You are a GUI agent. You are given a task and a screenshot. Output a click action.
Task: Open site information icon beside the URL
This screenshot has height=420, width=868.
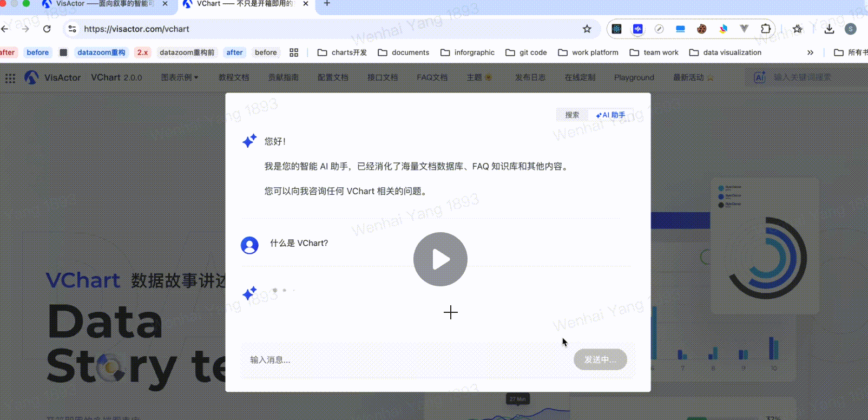coord(72,29)
